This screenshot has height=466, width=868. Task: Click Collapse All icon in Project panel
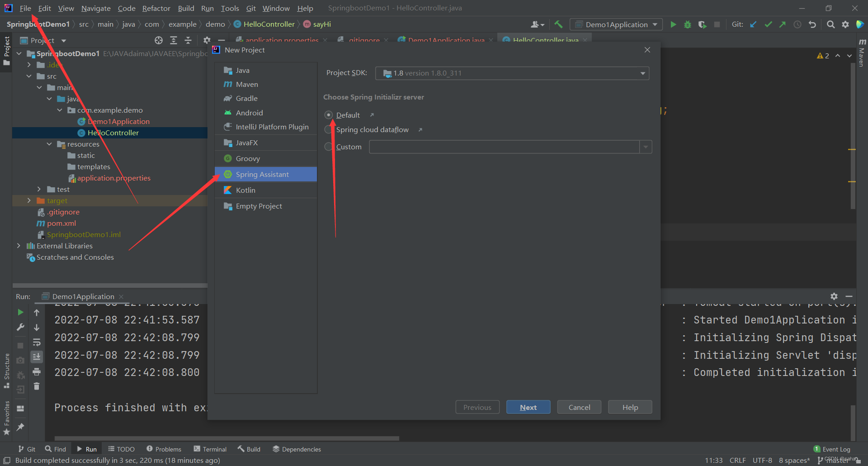[188, 40]
